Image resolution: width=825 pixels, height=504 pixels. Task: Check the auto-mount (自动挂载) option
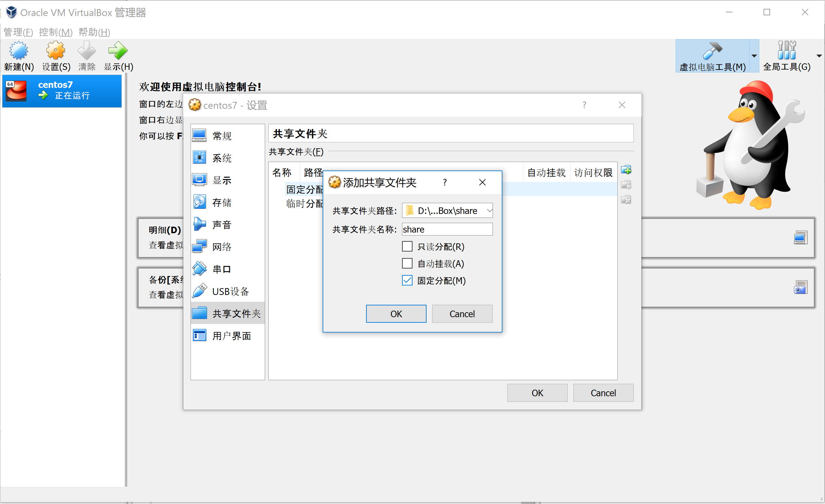point(407,264)
